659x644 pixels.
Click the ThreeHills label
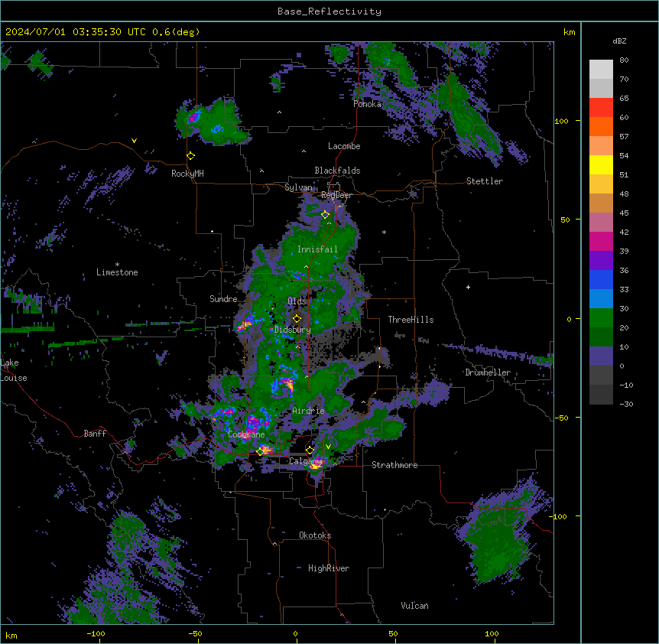[411, 320]
